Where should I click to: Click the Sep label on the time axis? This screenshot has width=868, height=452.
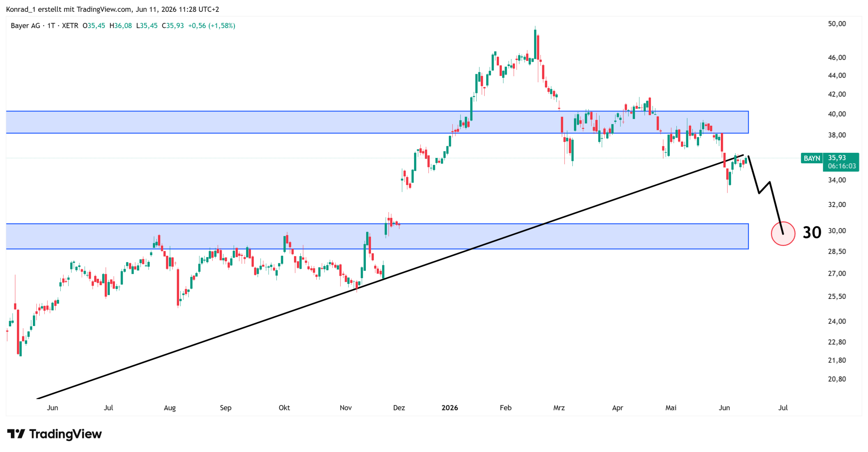click(225, 408)
